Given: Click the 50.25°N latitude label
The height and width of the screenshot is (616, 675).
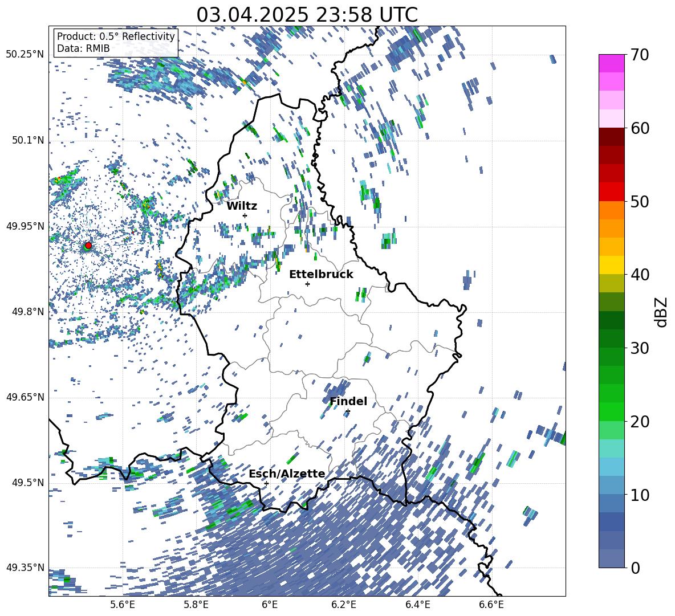Looking at the screenshot, I should (25, 55).
